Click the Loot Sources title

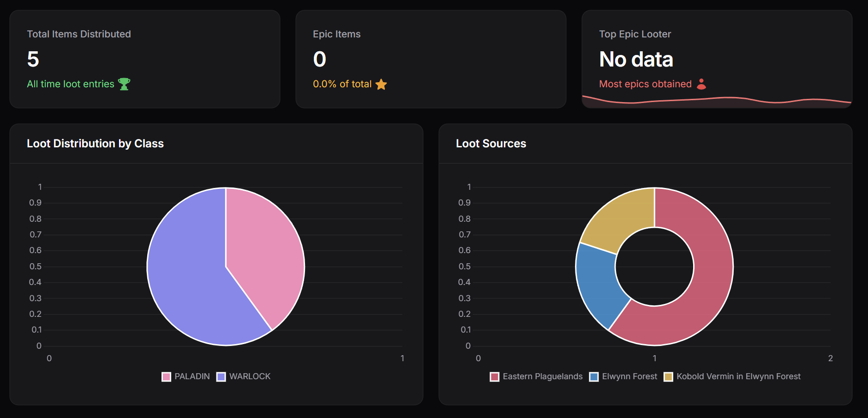491,144
